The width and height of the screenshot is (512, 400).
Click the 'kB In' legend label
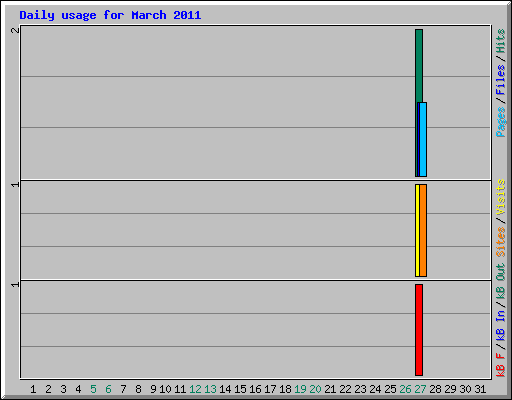point(500,326)
